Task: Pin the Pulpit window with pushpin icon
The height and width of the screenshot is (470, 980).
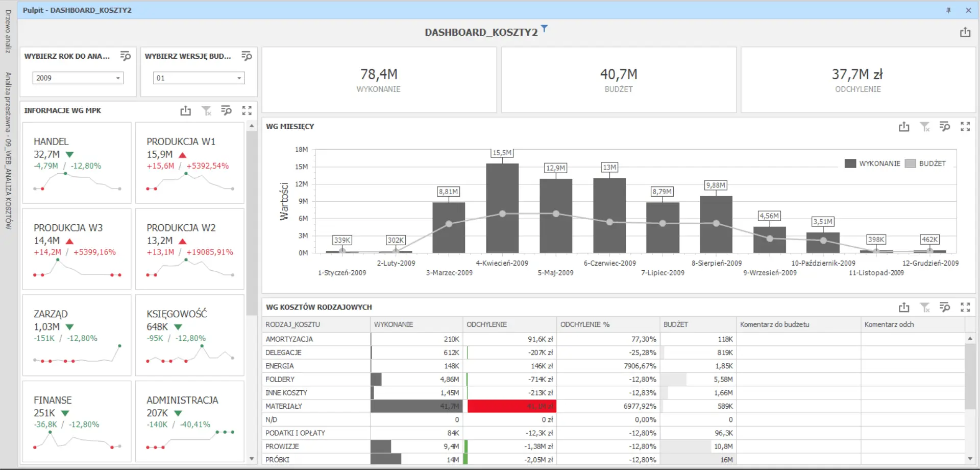Action: tap(948, 10)
